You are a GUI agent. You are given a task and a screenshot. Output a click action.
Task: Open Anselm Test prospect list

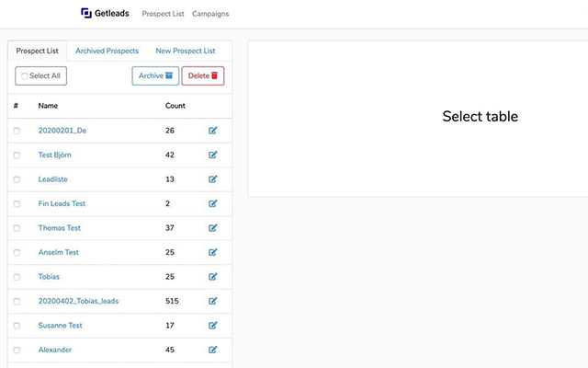[x=59, y=252]
